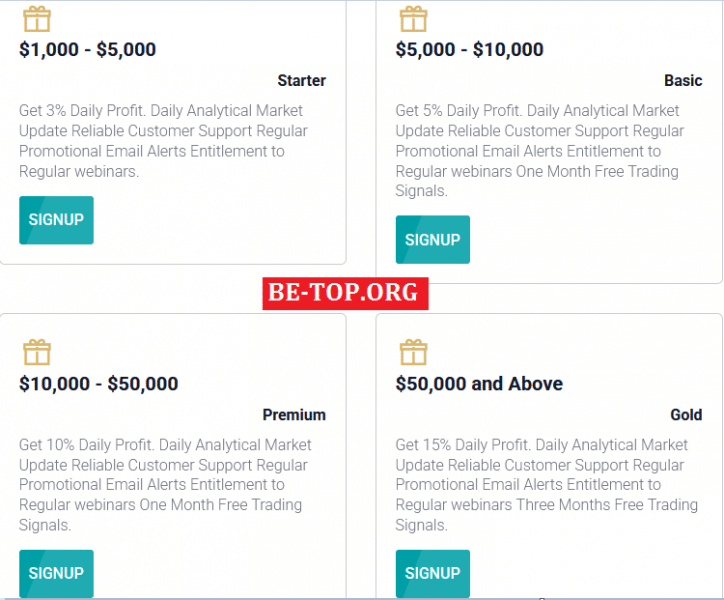724x600 pixels.
Task: Click the 3% Daily Profit description text
Action: pos(163,141)
